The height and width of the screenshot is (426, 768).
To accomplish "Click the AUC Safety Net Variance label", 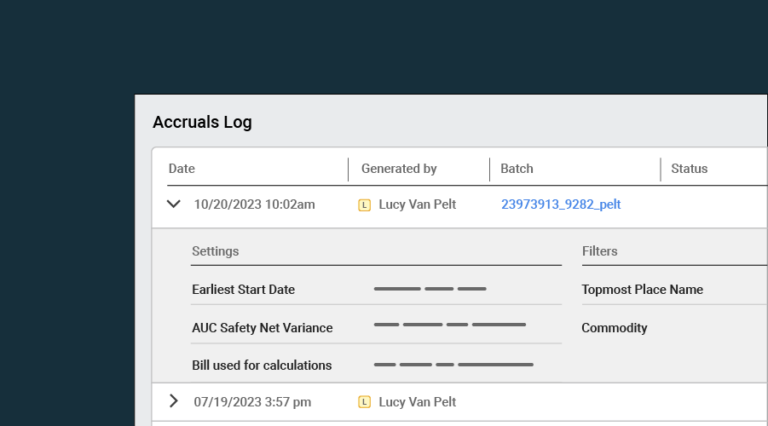I will coord(262,327).
